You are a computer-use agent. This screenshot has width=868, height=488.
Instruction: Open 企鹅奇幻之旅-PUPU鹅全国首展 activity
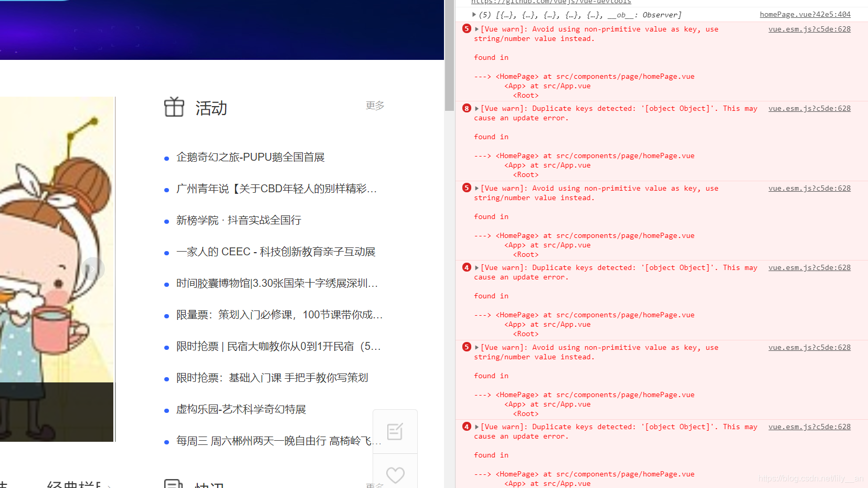click(x=250, y=157)
